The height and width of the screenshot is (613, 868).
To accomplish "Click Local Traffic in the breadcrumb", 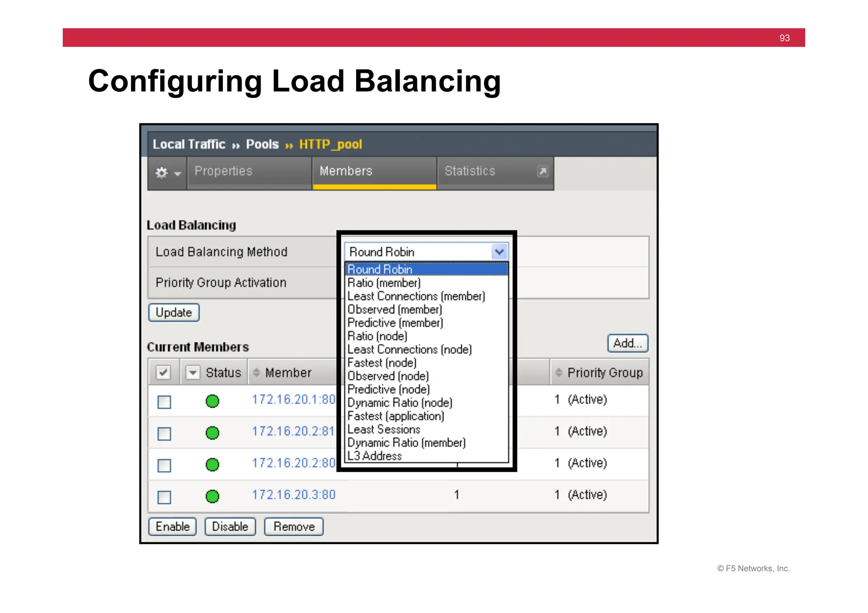I will coord(189,144).
